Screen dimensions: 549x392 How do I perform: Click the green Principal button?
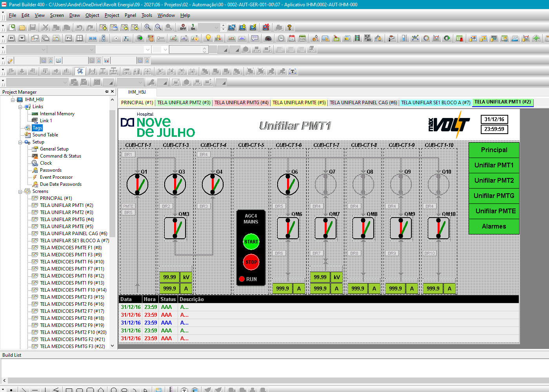click(x=494, y=150)
